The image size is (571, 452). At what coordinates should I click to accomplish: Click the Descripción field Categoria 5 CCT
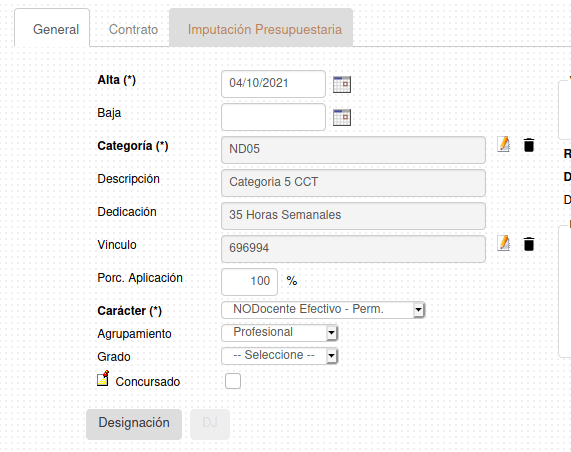(x=353, y=183)
